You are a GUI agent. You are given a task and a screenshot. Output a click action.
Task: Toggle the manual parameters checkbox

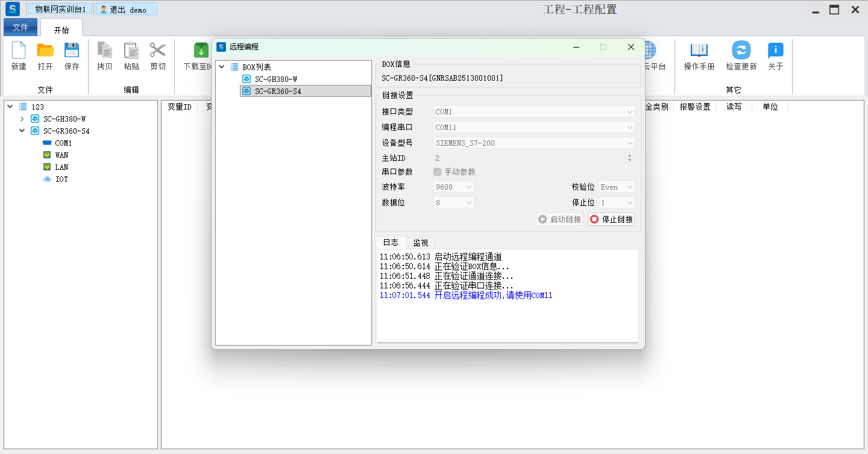(438, 172)
